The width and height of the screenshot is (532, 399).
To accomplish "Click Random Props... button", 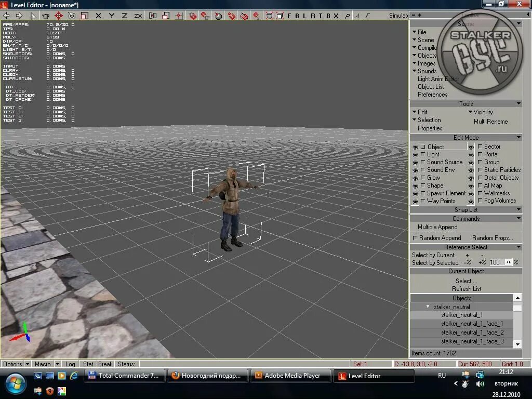I will (493, 238).
